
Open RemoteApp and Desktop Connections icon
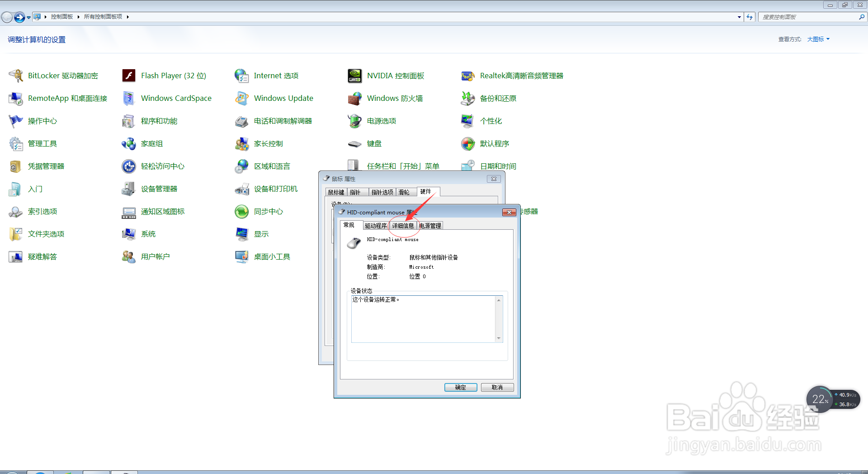pyautogui.click(x=16, y=98)
